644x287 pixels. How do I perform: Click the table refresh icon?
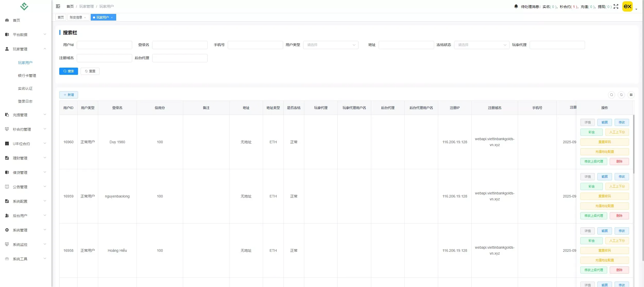pos(621,95)
